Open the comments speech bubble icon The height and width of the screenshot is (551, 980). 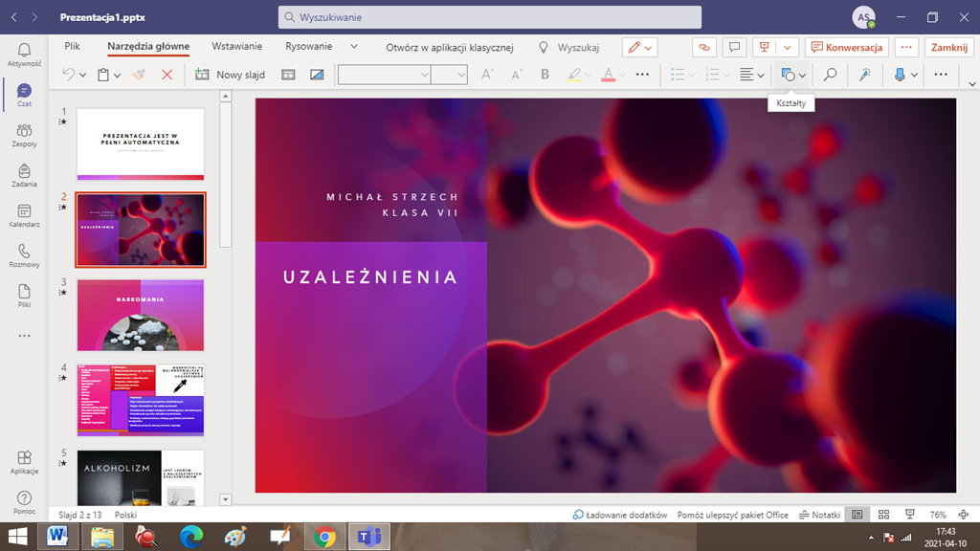(x=735, y=47)
